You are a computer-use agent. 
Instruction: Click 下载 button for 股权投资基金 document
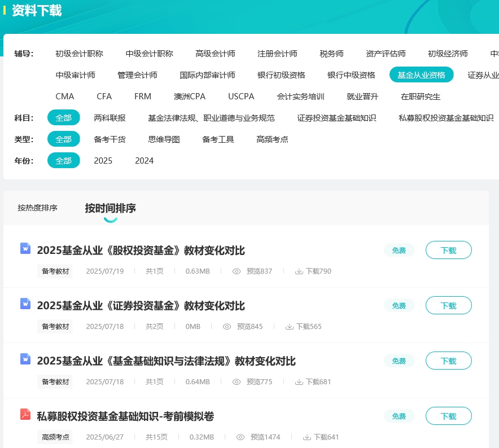pos(448,250)
